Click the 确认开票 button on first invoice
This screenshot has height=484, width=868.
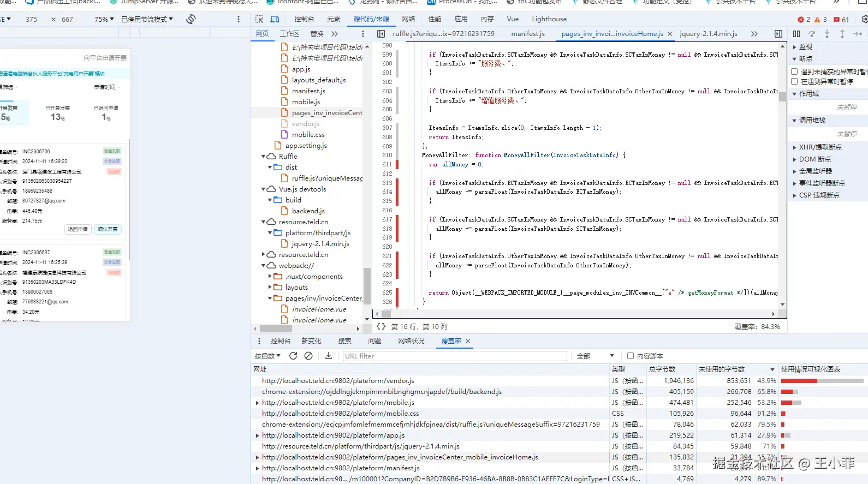(108, 229)
